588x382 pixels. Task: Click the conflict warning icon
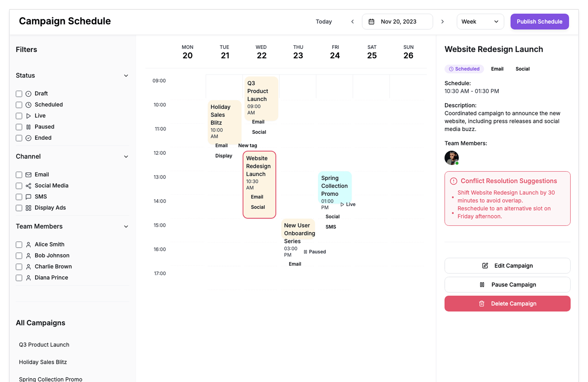click(453, 181)
